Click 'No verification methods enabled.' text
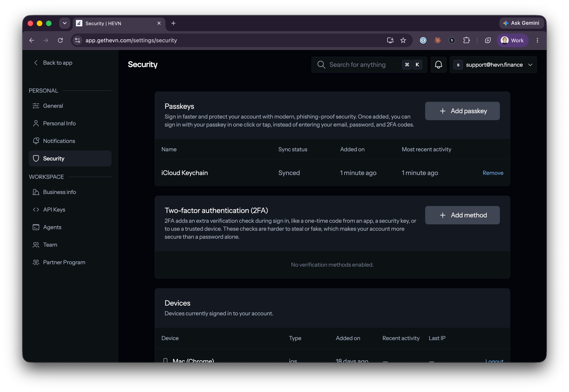Screen dimensions: 569x392 [x=332, y=265]
